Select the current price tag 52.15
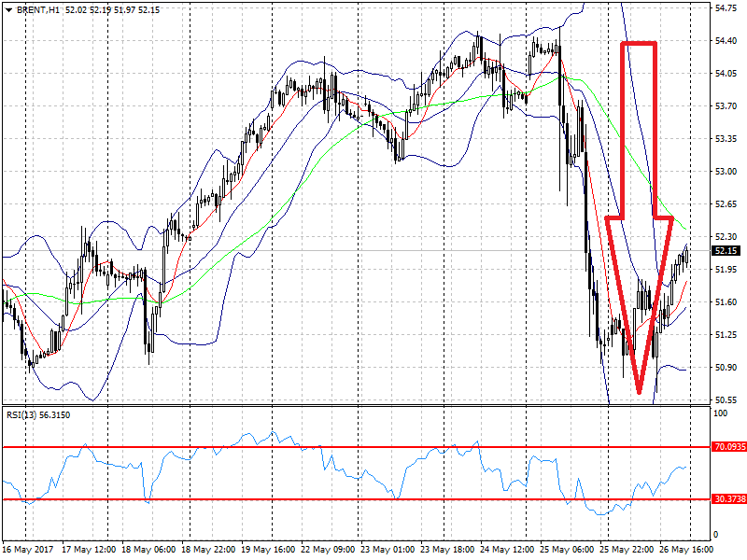Screen dimensions: 747x560 [726, 251]
